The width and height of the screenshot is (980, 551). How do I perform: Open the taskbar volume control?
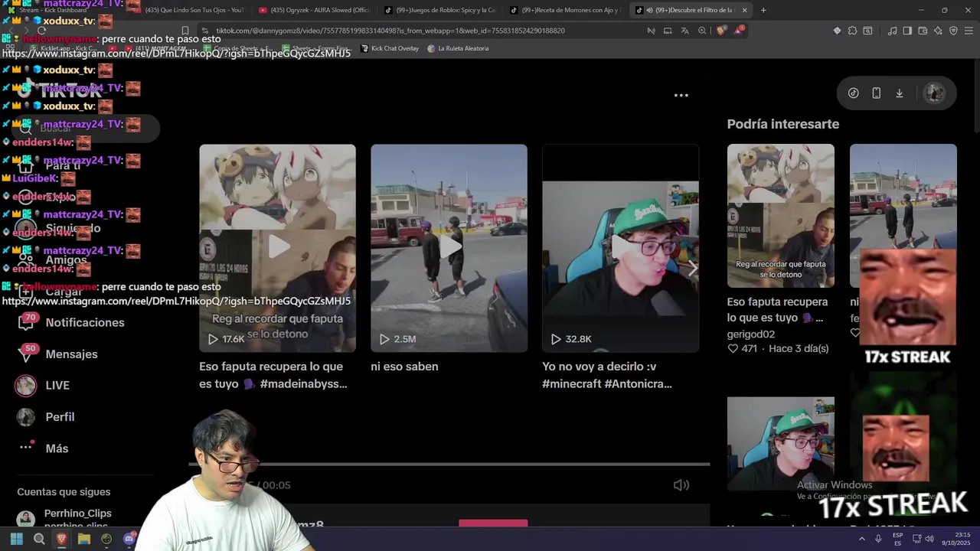tap(929, 539)
